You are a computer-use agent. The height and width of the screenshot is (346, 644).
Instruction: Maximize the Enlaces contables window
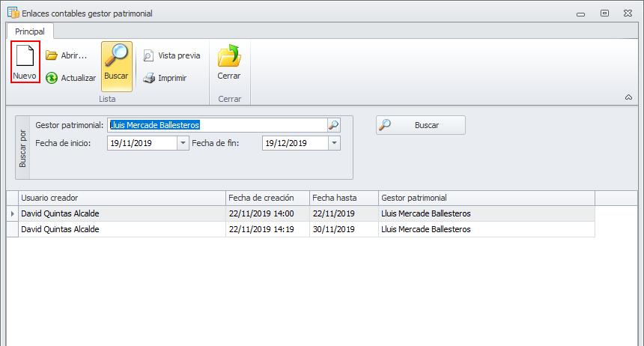click(604, 13)
